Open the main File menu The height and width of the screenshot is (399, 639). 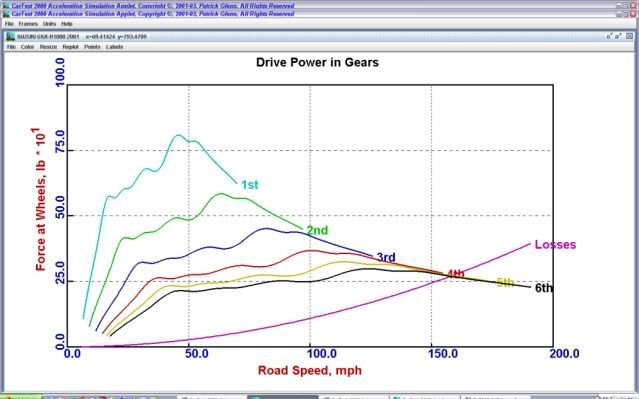9,24
